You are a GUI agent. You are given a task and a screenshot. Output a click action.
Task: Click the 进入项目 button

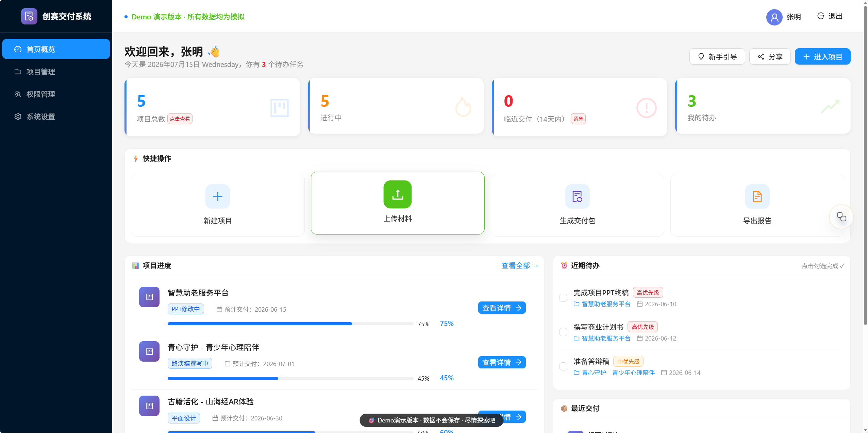pyautogui.click(x=822, y=56)
